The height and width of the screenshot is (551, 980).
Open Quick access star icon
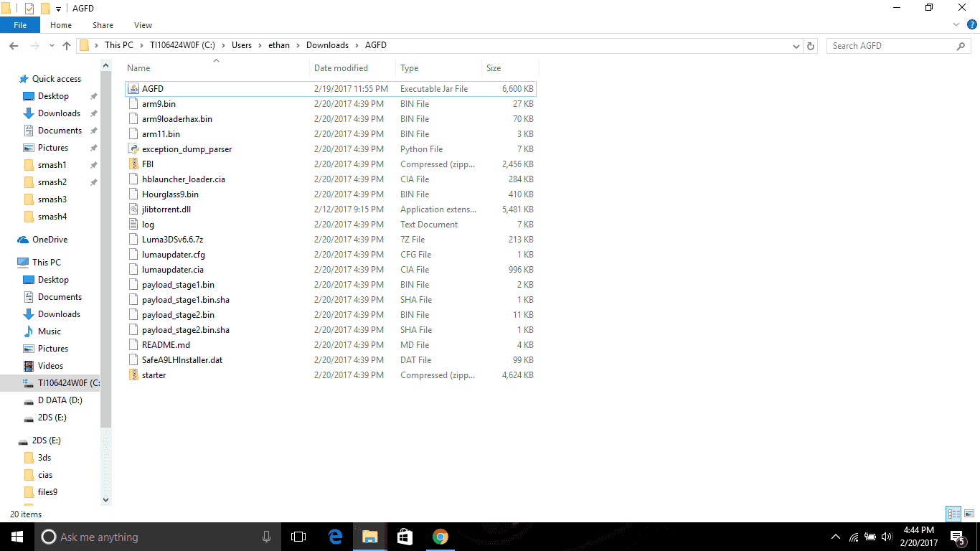coord(24,79)
